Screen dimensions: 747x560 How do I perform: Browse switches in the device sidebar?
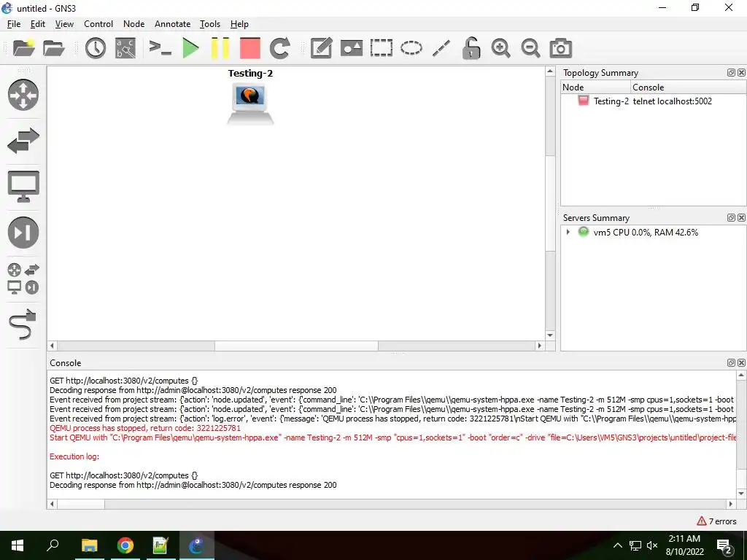(x=23, y=141)
